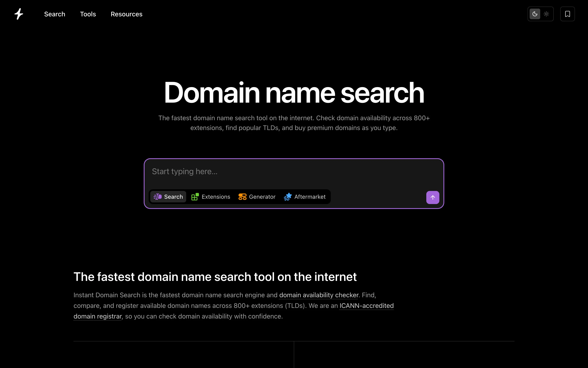Select the Search mode tab
The height and width of the screenshot is (368, 588).
[168, 197]
